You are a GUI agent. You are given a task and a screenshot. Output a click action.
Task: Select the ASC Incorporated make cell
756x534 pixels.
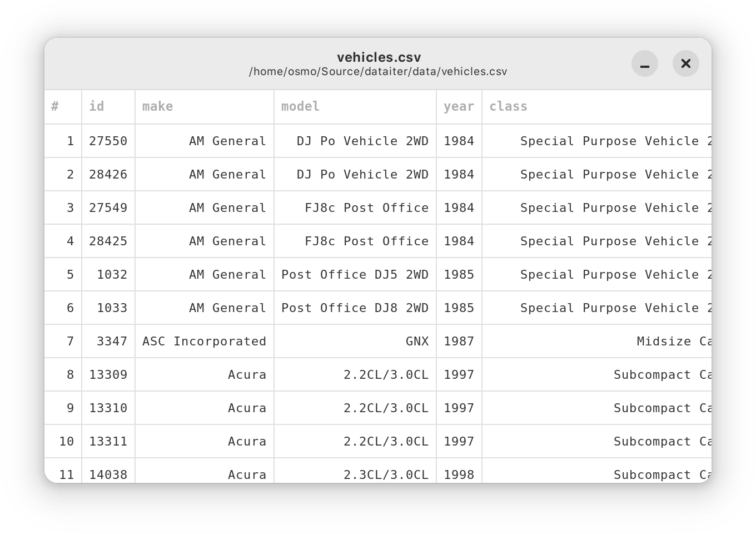[204, 341]
